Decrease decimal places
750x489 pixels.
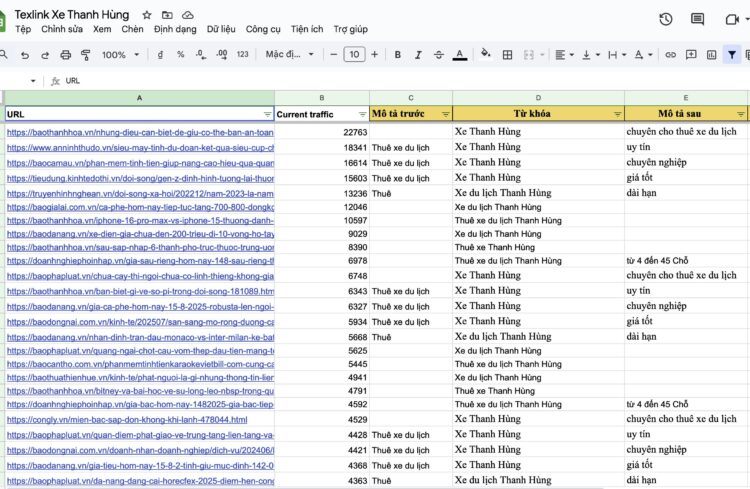click(201, 55)
